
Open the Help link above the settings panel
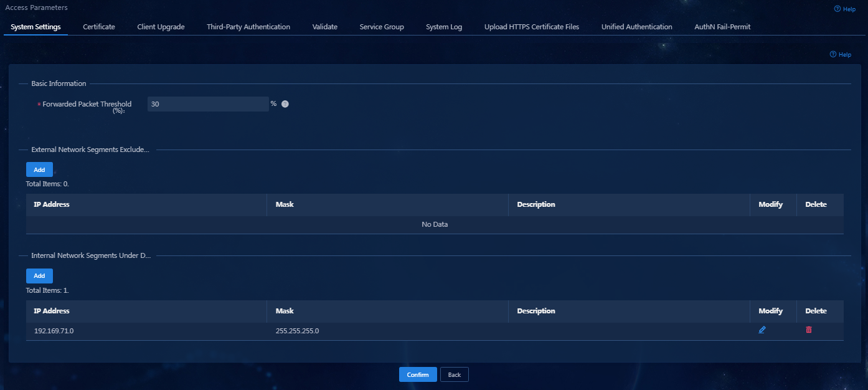[x=841, y=54]
